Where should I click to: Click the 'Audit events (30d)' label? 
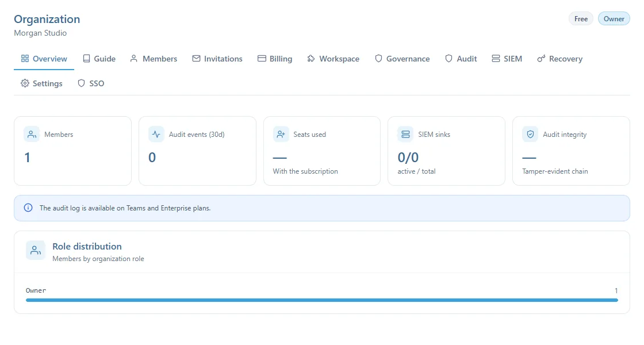(197, 135)
